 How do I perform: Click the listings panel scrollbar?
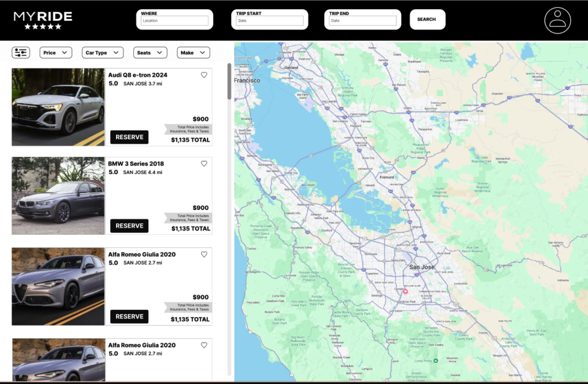230,82
